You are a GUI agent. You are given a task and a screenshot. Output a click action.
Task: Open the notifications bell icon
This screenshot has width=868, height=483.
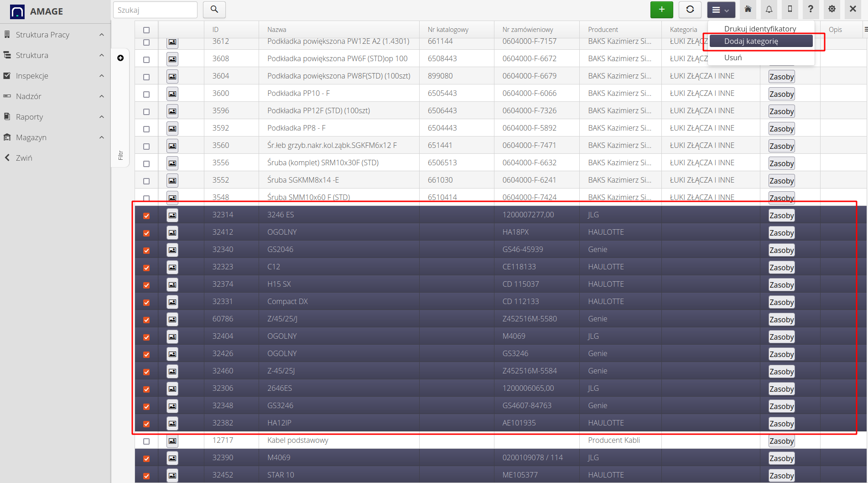[769, 10]
